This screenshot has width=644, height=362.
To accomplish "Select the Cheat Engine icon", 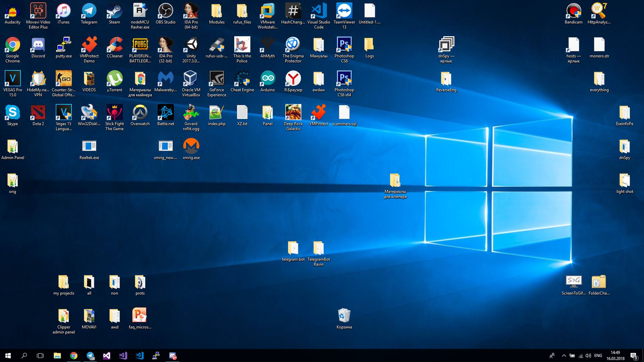I will (242, 82).
